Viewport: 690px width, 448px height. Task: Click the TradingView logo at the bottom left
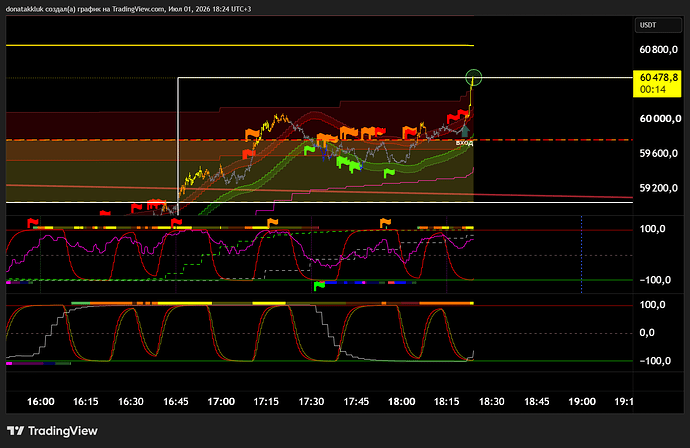(x=52, y=431)
